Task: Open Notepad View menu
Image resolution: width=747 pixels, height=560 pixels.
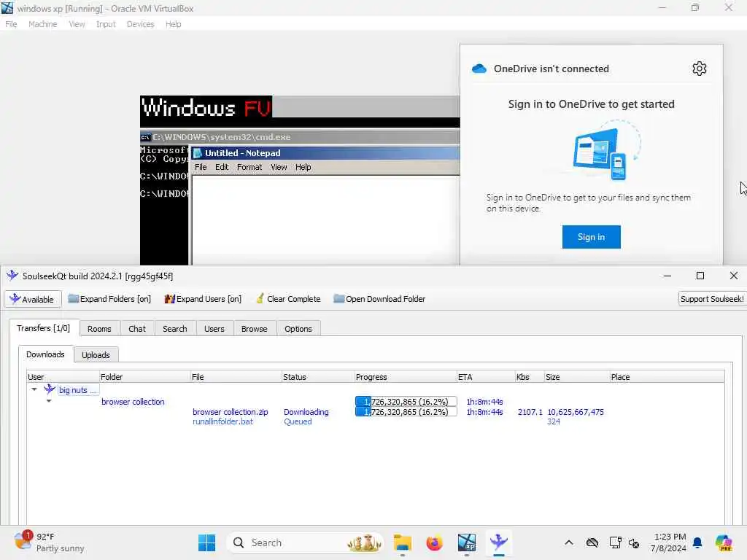Action: click(x=279, y=167)
